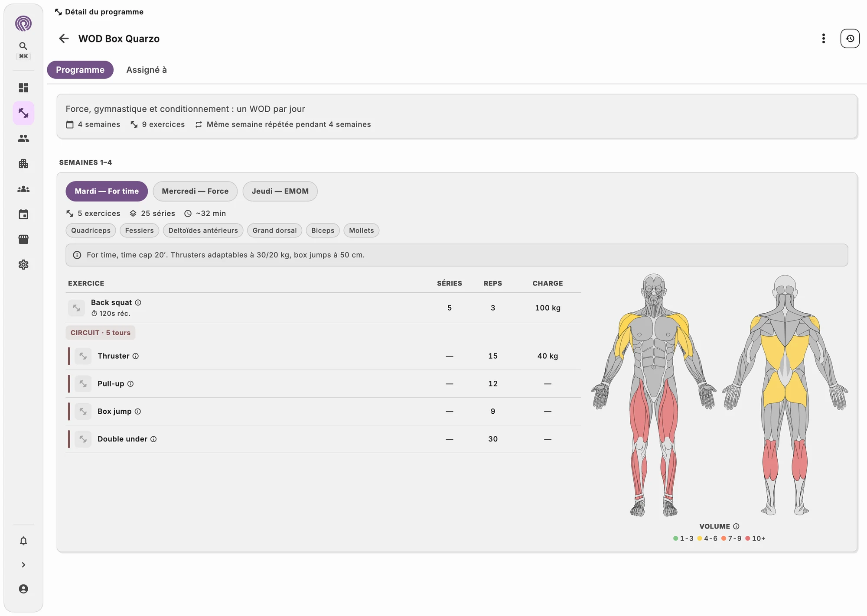Click the green 1-3 volume legend dot
The width and height of the screenshot is (867, 616).
click(675, 538)
